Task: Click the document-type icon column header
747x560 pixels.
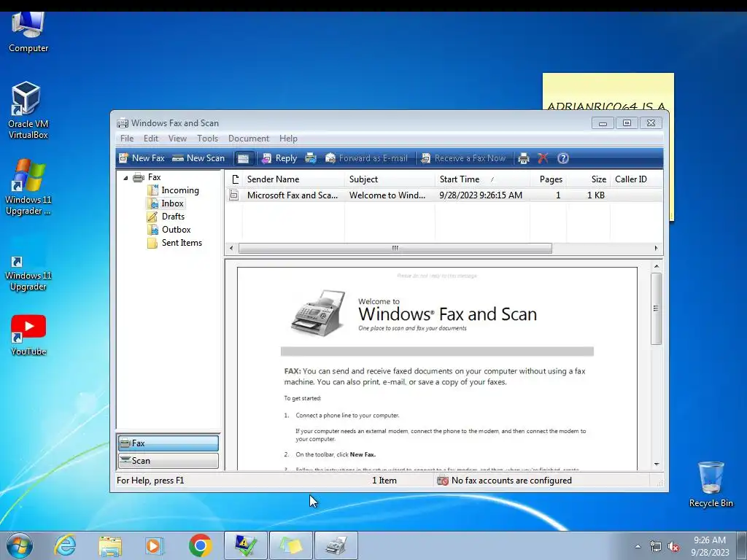Action: 234,179
